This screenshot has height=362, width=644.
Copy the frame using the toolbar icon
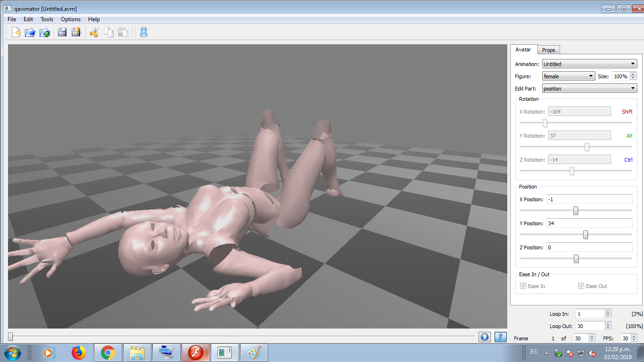(x=109, y=32)
